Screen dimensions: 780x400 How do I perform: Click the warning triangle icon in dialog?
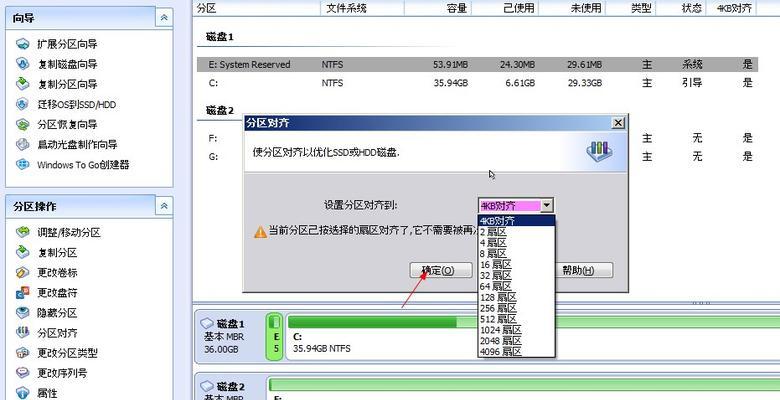tap(261, 232)
